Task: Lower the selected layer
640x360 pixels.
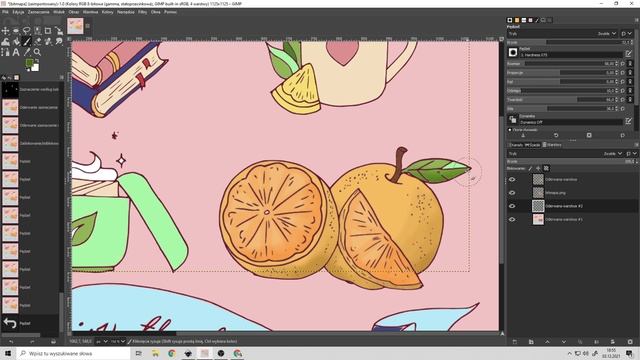Action: click(564, 342)
